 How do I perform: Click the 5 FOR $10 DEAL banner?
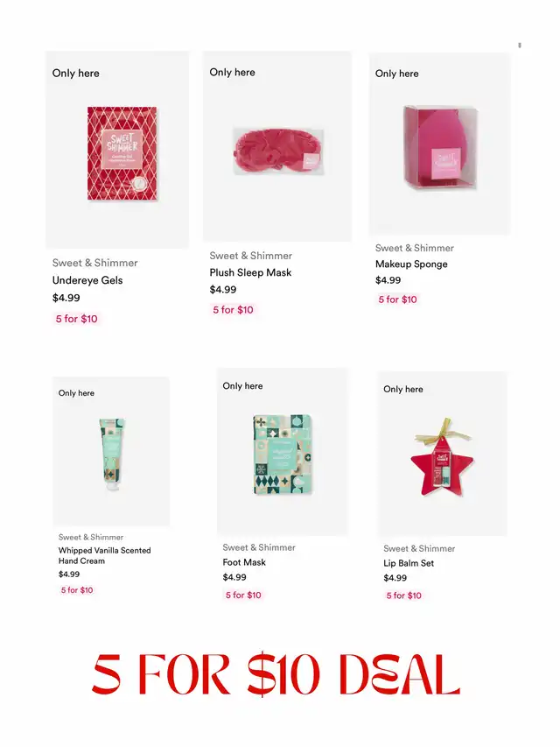276,674
